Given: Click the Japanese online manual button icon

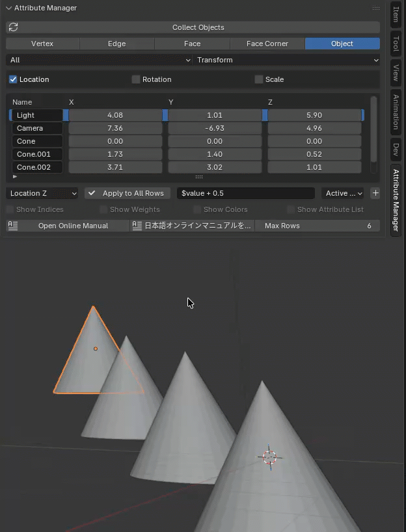Looking at the screenshot, I should coord(137,226).
